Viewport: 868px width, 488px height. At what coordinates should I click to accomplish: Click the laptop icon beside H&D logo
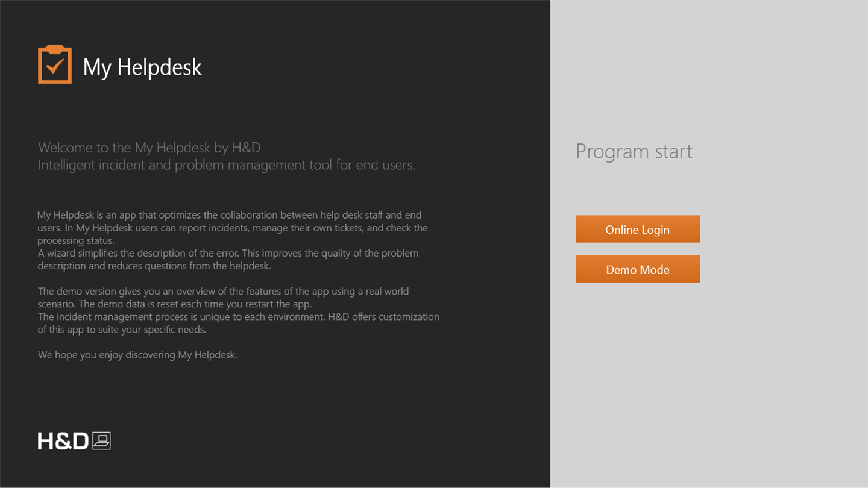pyautogui.click(x=101, y=441)
